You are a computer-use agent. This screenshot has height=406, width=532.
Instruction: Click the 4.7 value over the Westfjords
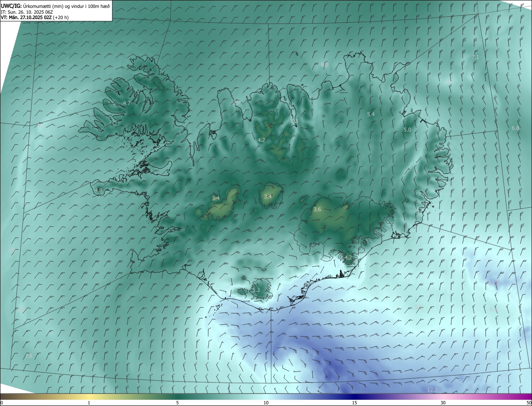127,103
